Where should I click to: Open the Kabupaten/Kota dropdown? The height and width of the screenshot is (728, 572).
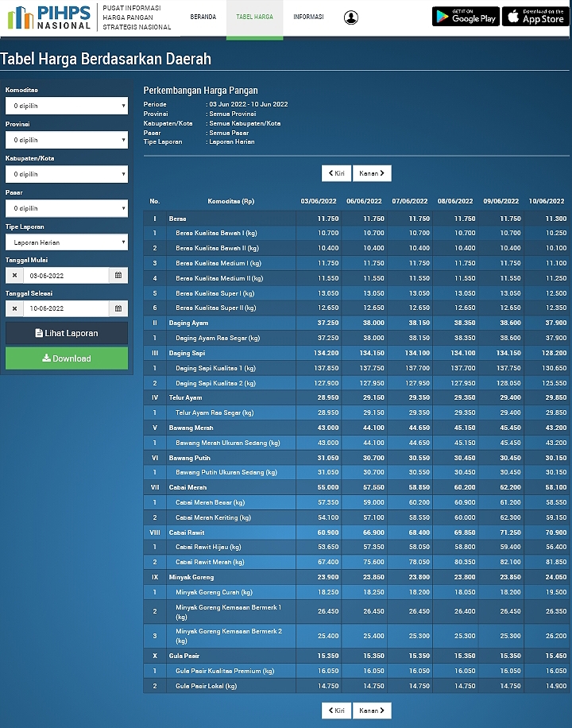pyautogui.click(x=67, y=174)
